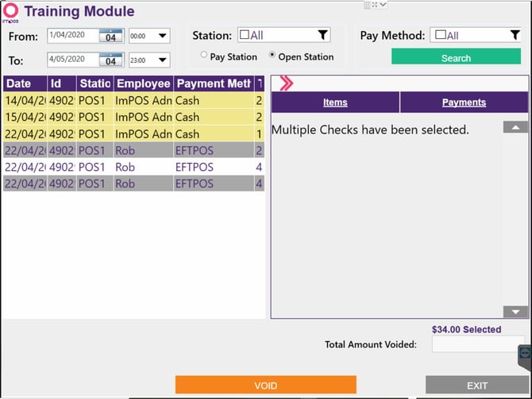Switch to the Items tab
This screenshot has height=399, width=532.
335,103
